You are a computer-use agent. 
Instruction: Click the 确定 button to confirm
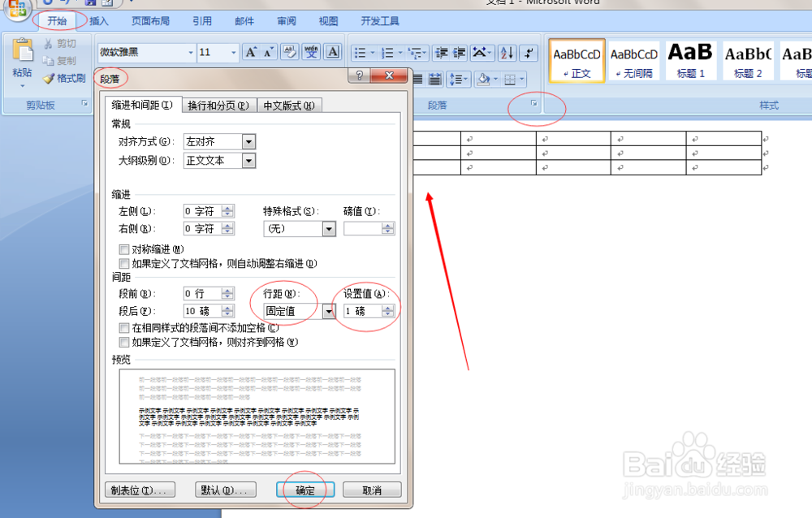305,490
